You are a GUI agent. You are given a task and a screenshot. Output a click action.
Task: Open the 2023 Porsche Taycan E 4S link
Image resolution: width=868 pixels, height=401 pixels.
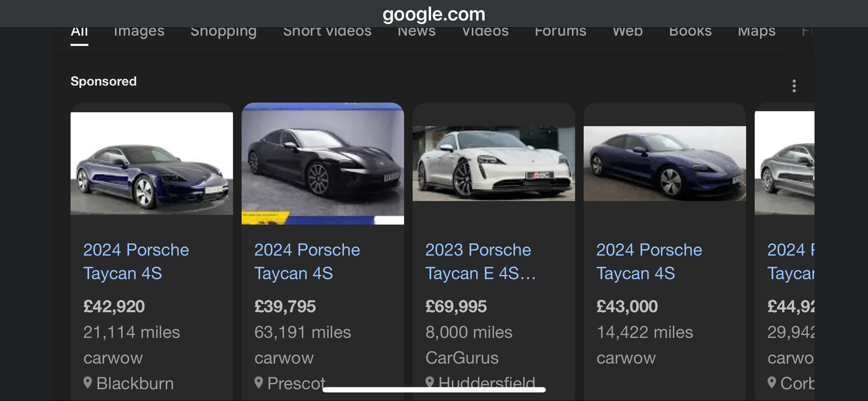(x=480, y=262)
